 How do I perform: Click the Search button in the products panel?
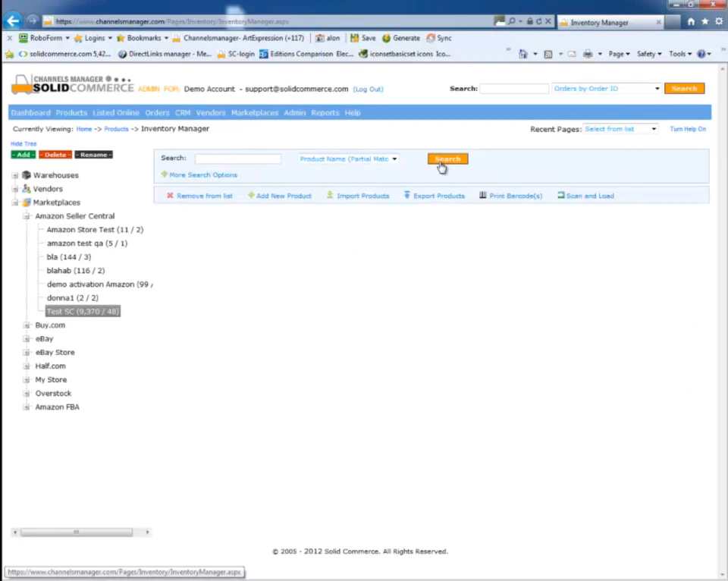coord(447,159)
